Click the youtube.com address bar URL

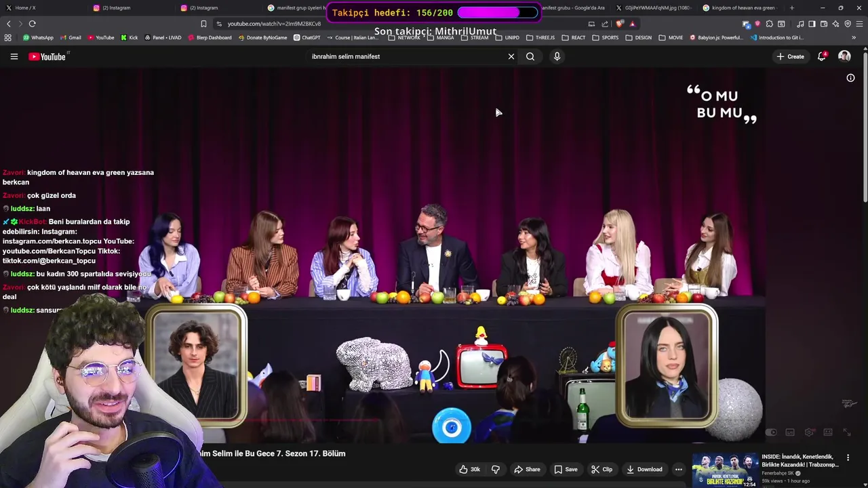point(274,24)
